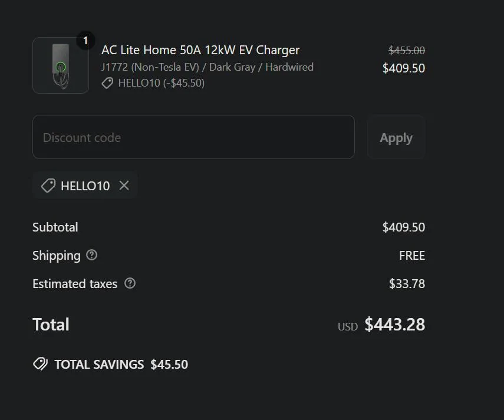Viewport: 504px width, 420px height.
Task: Click the Estimated taxes help icon
Action: pyautogui.click(x=130, y=283)
